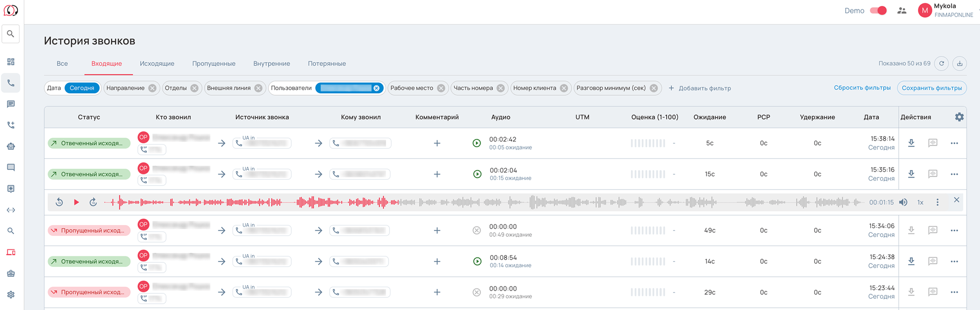
Task: Open the Mykola profile avatar
Action: click(x=925, y=11)
